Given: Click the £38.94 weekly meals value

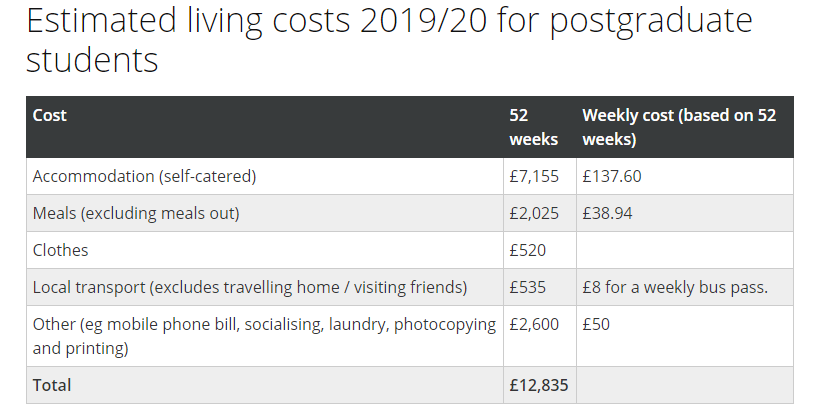Looking at the screenshot, I should (607, 213).
